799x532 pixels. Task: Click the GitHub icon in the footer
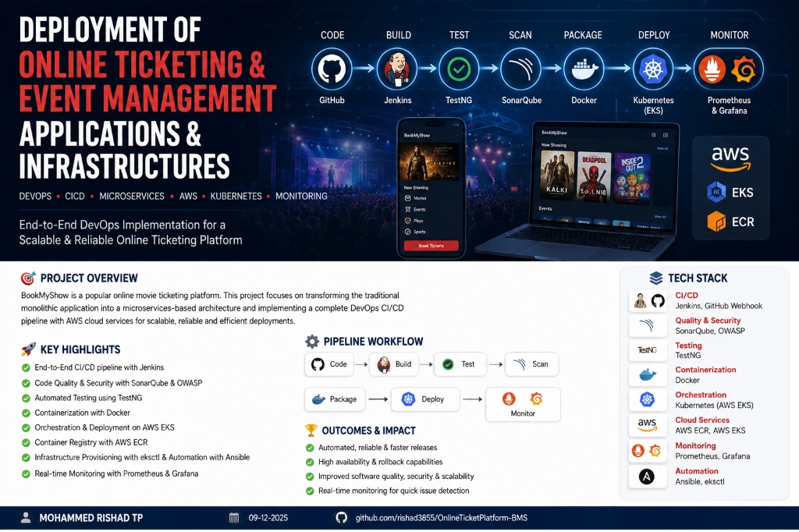tap(342, 518)
